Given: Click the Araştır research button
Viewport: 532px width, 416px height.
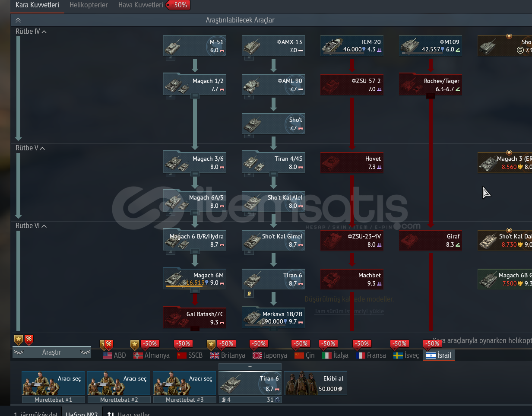Looking at the screenshot, I should tap(52, 352).
